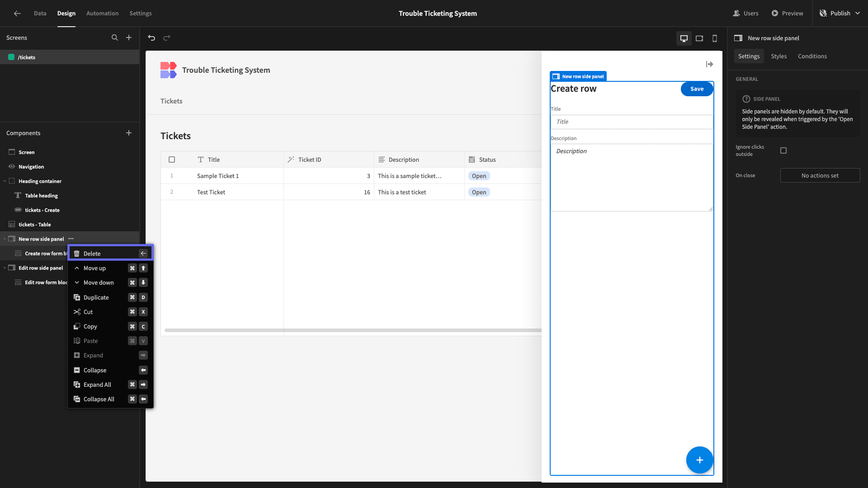Select tickets - Table component
868x488 pixels.
[70, 225]
